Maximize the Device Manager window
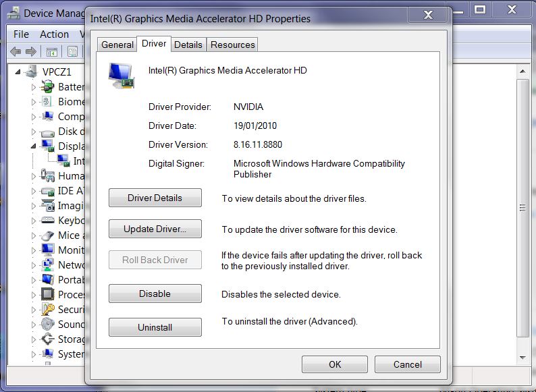The height and width of the screenshot is (392, 536). [x=480, y=9]
